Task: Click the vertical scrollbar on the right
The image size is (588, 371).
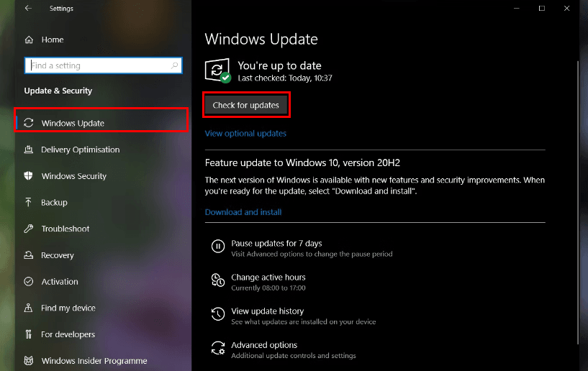Action: pyautogui.click(x=578, y=202)
